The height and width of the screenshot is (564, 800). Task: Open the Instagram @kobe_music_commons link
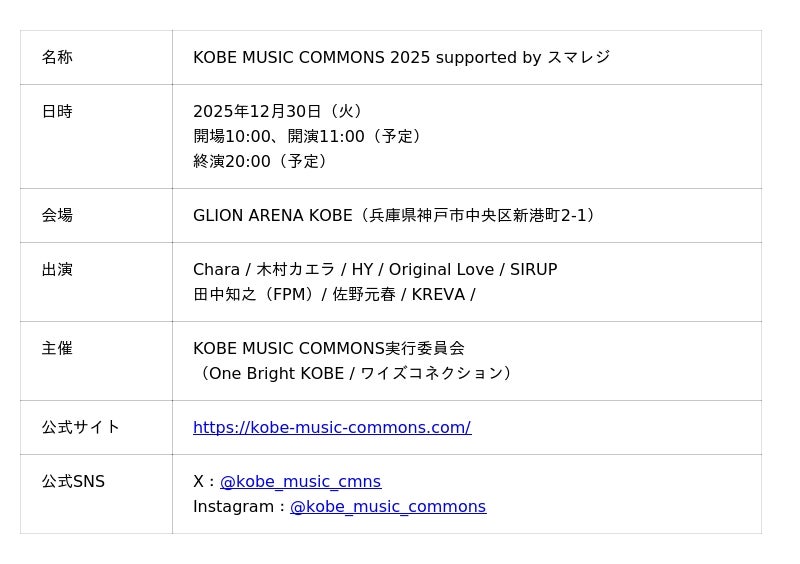point(387,507)
